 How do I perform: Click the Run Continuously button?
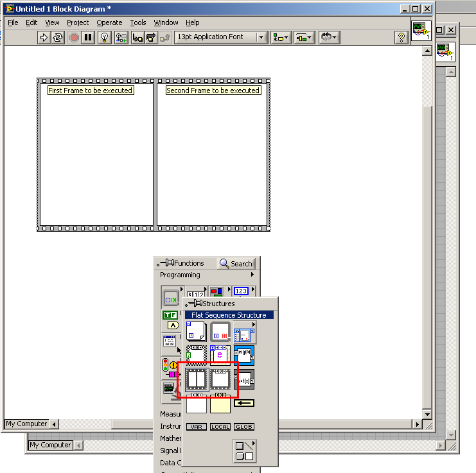(x=58, y=38)
